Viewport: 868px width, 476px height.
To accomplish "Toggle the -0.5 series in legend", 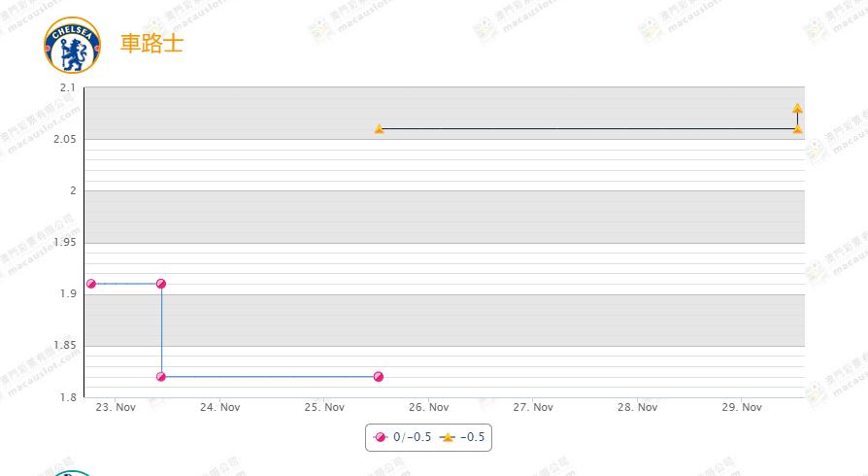I will coord(463,437).
